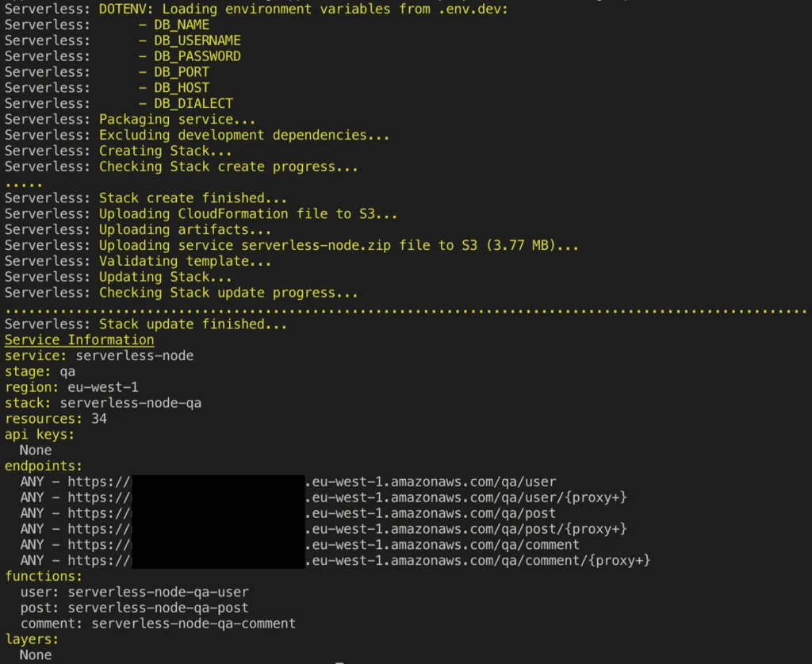
Task: Select the DB_DIALECT variable text
Action: click(193, 103)
